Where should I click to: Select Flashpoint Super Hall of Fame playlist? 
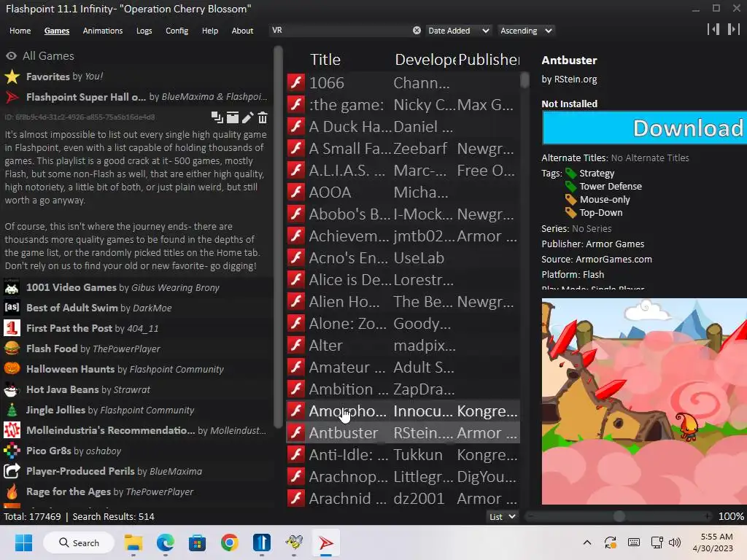(136, 97)
